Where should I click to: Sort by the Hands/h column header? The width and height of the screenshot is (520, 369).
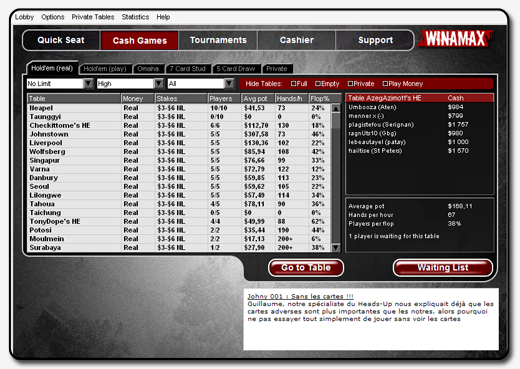tap(292, 98)
